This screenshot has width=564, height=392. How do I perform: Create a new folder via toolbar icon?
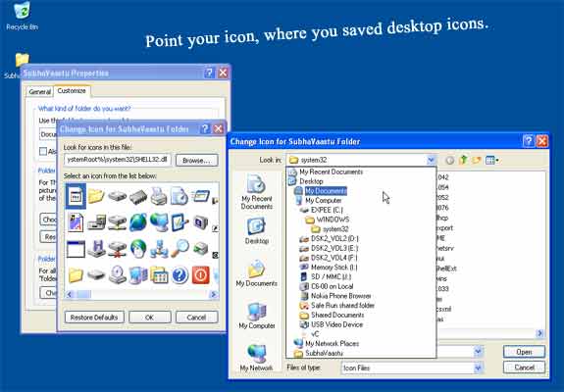pos(477,160)
